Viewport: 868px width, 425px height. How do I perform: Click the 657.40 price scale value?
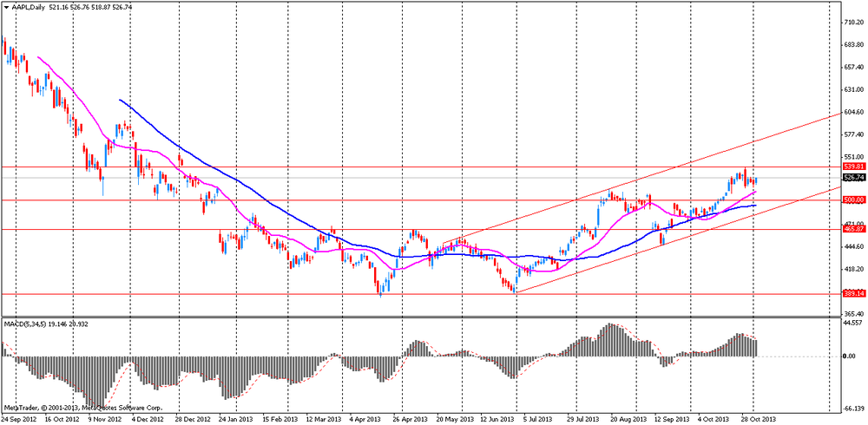(x=853, y=67)
